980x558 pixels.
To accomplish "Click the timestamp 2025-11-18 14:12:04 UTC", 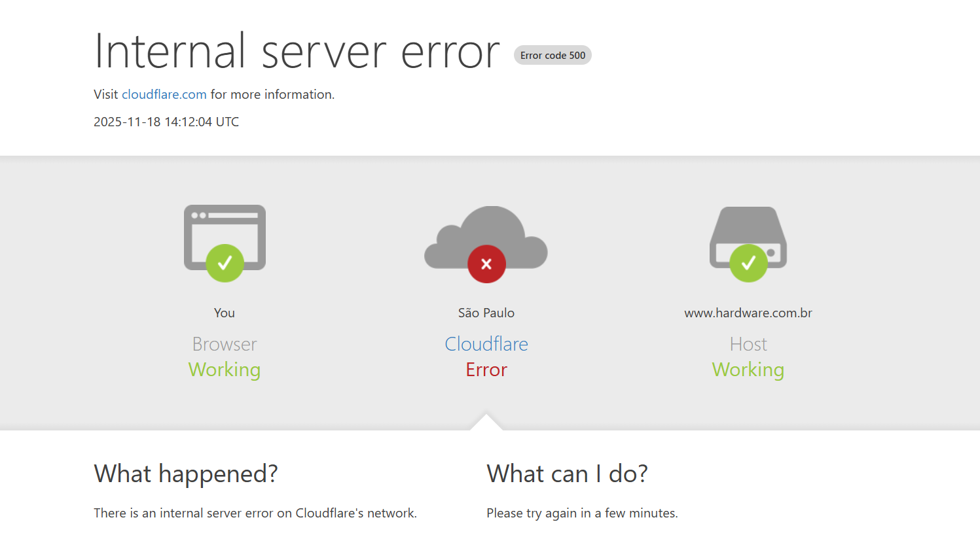I will tap(166, 122).
